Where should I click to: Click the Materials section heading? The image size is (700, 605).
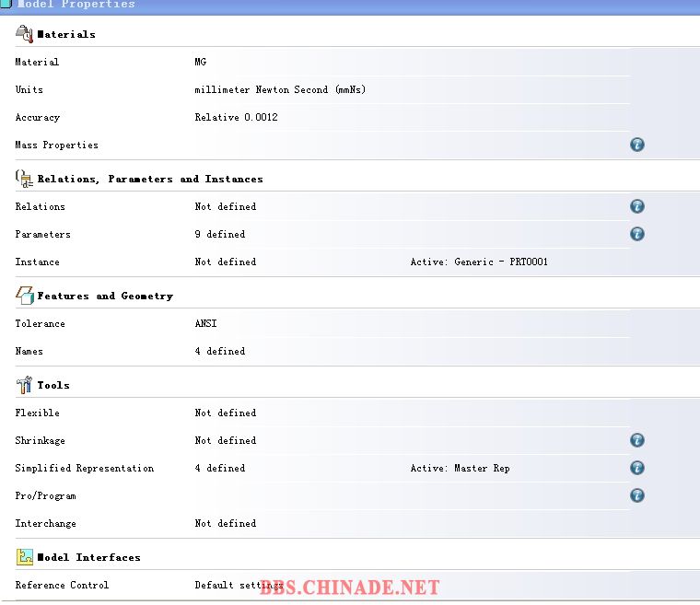click(x=66, y=34)
